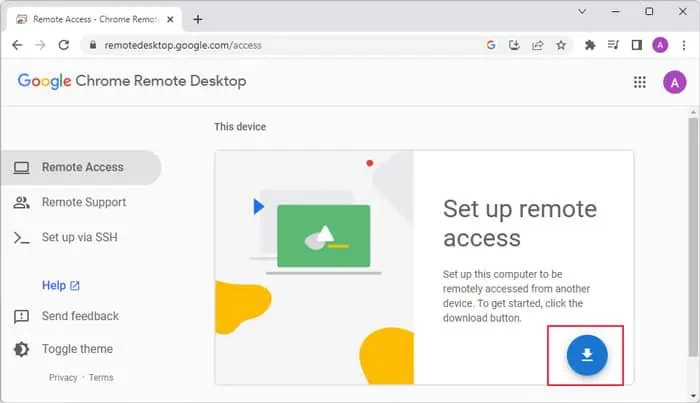Open the Google apps grid

[640, 82]
